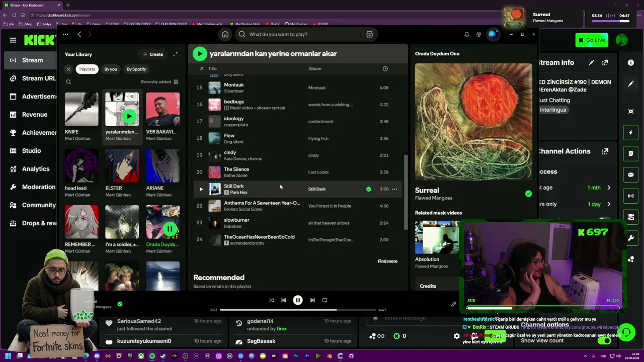Open Moderation in the Kick sidebar
The image size is (644, 362).
pyautogui.click(x=32, y=187)
